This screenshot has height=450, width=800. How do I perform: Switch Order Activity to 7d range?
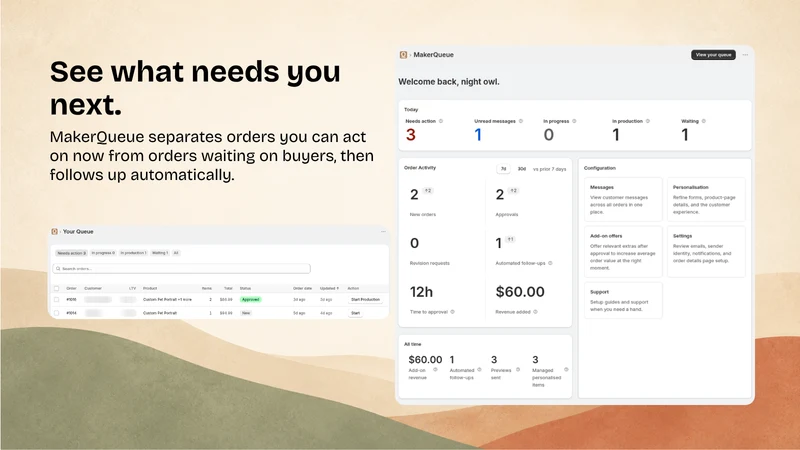(x=503, y=169)
